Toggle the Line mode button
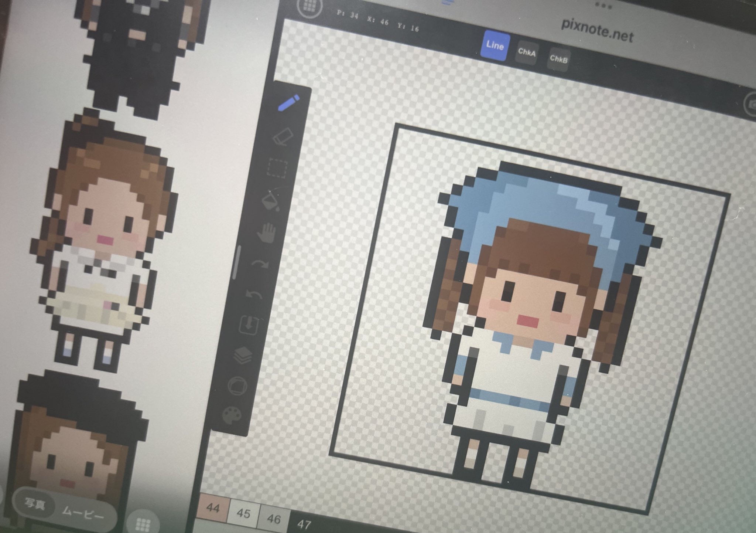The height and width of the screenshot is (533, 756). point(495,46)
